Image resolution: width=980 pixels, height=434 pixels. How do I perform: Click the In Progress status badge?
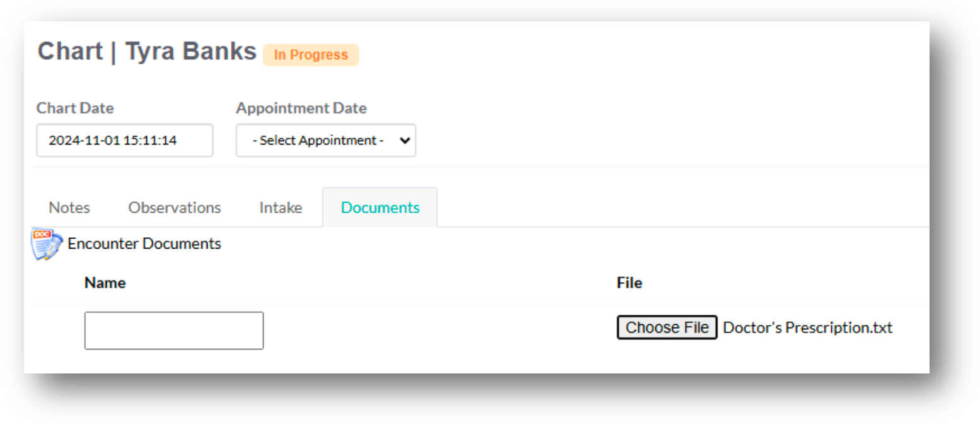pos(311,55)
